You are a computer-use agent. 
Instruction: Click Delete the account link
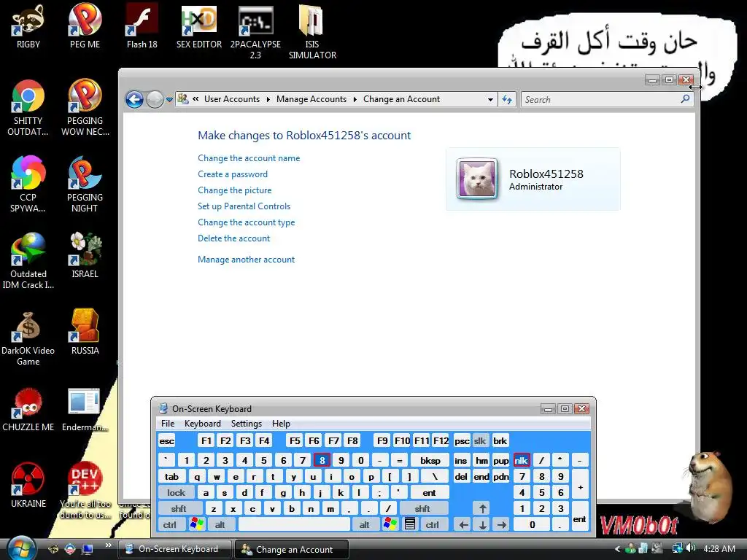(233, 238)
